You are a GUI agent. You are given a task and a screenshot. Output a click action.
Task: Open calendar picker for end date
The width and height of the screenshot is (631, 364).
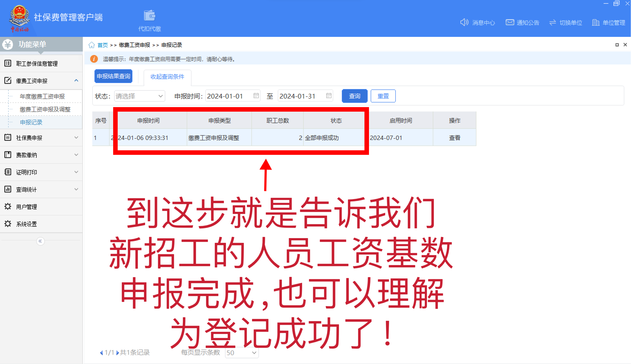[x=329, y=96]
